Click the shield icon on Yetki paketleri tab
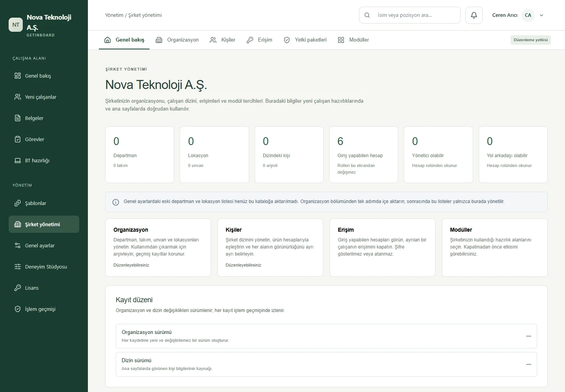 [x=287, y=40]
